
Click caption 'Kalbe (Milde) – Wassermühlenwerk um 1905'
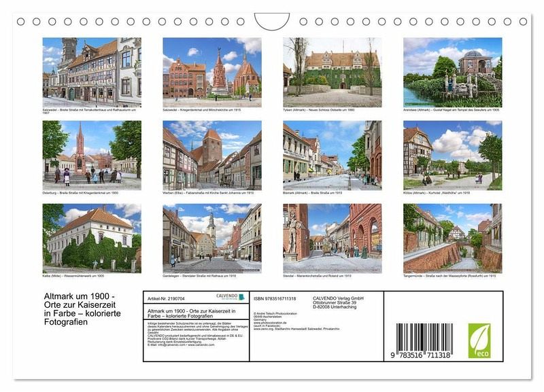tap(73, 276)
